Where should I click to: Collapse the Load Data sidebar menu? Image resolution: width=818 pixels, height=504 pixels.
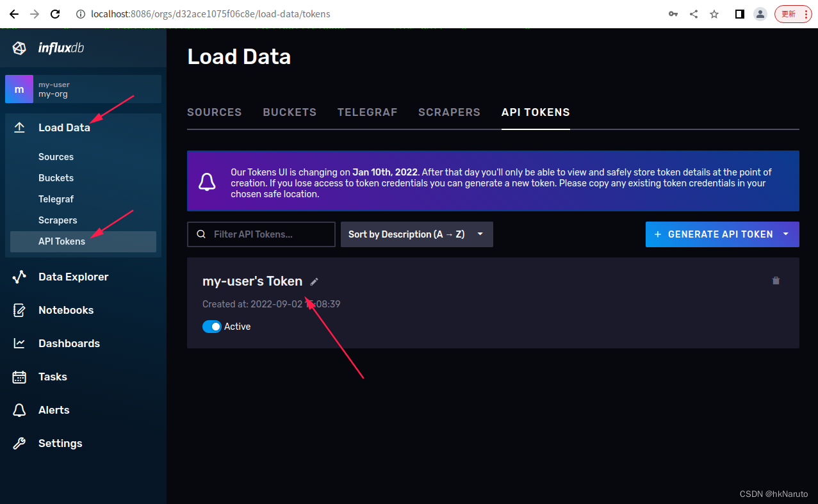pyautogui.click(x=64, y=127)
